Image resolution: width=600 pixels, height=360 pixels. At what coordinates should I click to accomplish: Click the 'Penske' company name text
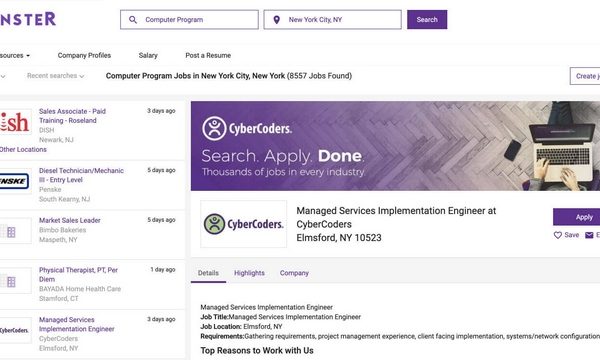[50, 190]
